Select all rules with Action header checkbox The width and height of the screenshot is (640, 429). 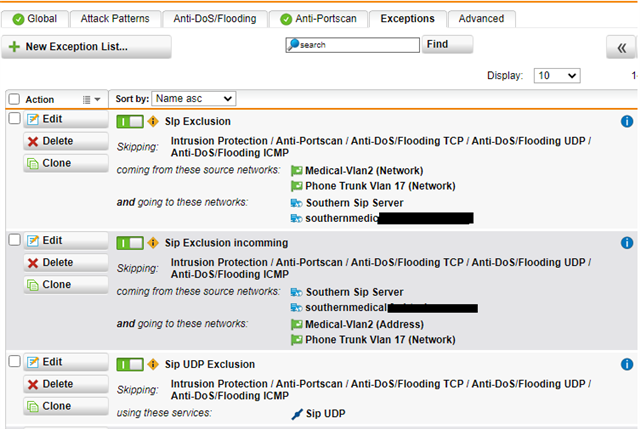click(x=14, y=99)
